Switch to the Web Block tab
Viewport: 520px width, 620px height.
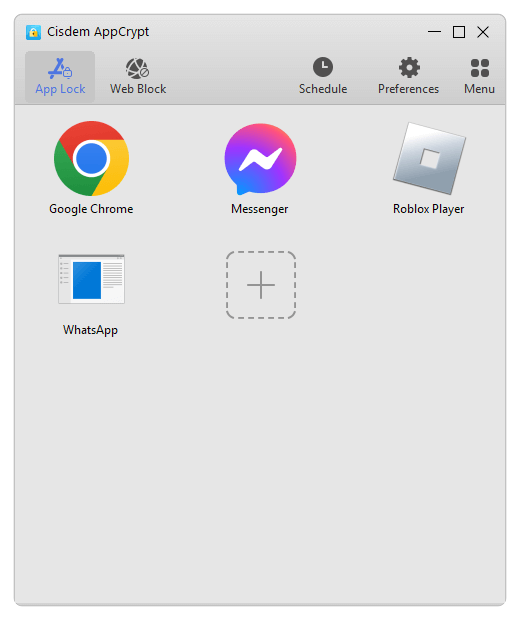[138, 77]
